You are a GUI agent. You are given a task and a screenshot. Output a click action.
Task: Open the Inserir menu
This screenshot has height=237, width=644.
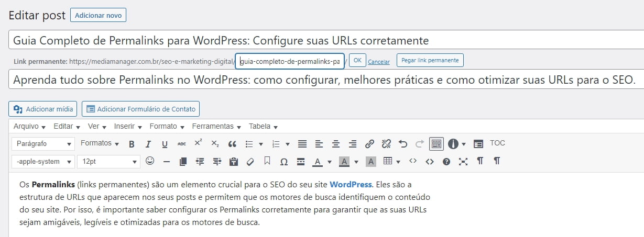[128, 126]
